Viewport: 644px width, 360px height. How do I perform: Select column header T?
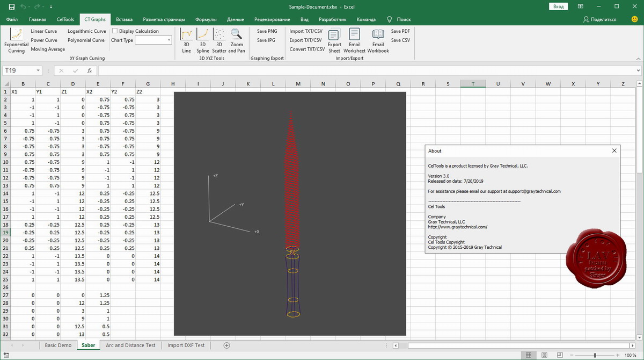(x=473, y=83)
